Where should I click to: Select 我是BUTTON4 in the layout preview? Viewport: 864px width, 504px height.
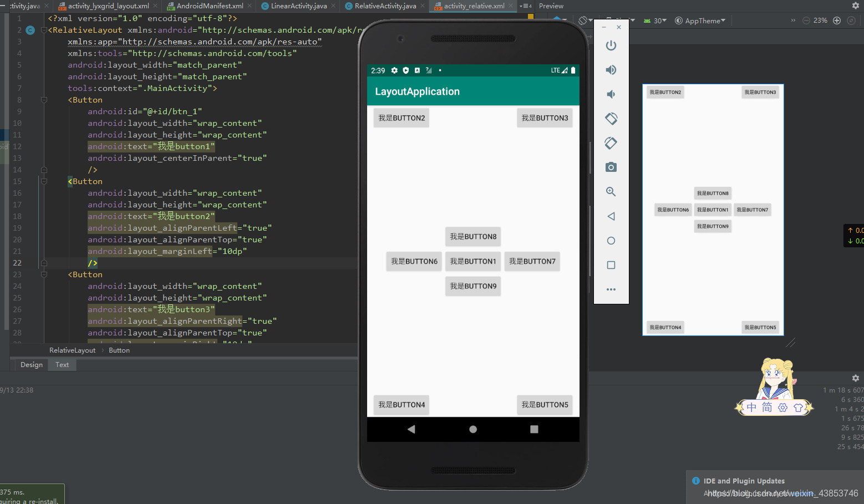665,327
